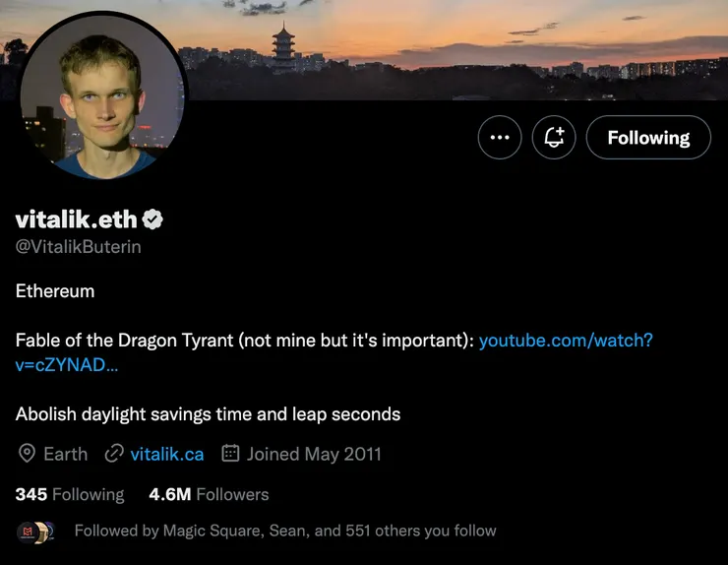Viewport: 728px width, 565px height.
Task: Click the chain link icon beside vitalik.ca
Action: coord(114,454)
